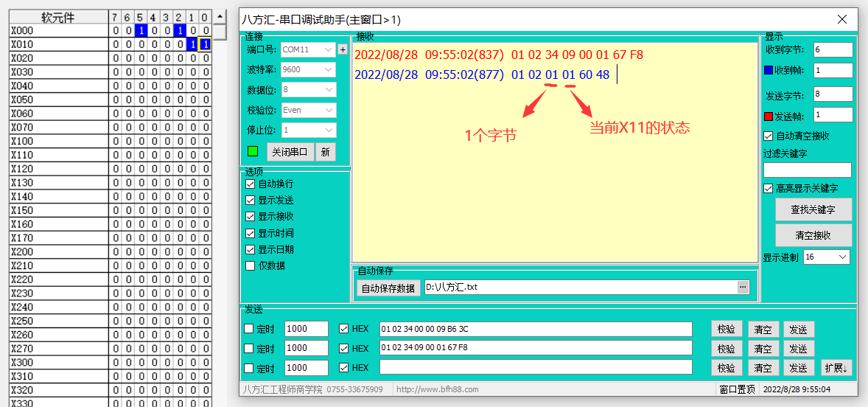Toggle the 自动换行 checkbox
868x407 pixels.
click(x=251, y=184)
